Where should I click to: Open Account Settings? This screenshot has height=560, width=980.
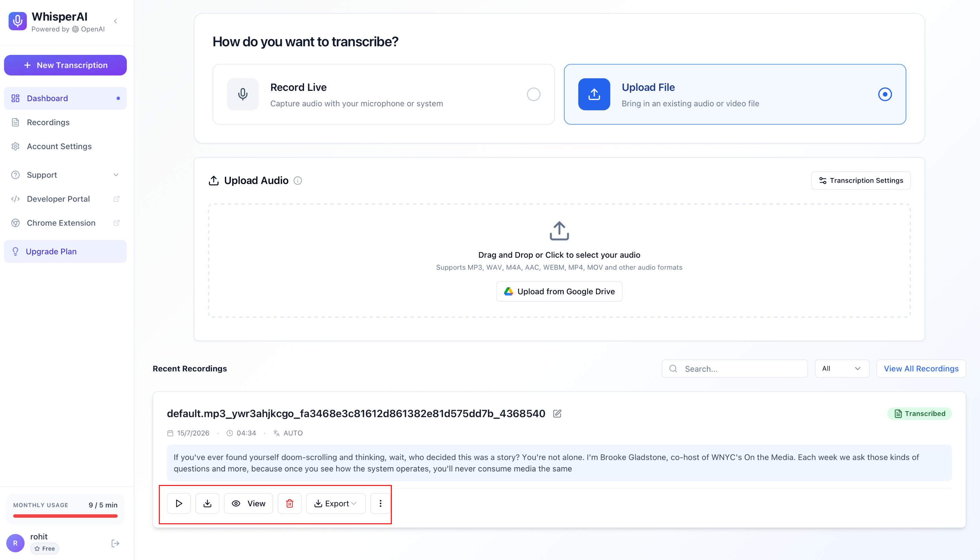pyautogui.click(x=65, y=146)
